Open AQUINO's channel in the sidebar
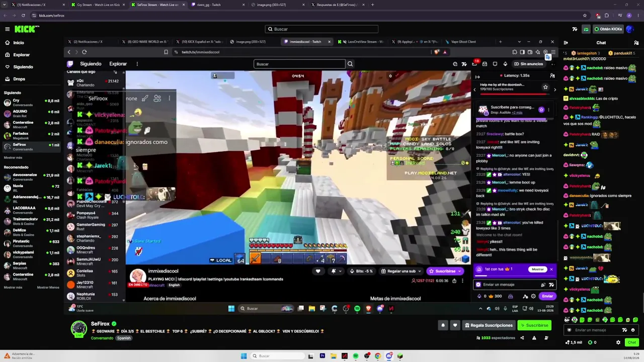644x362 pixels. [32, 113]
